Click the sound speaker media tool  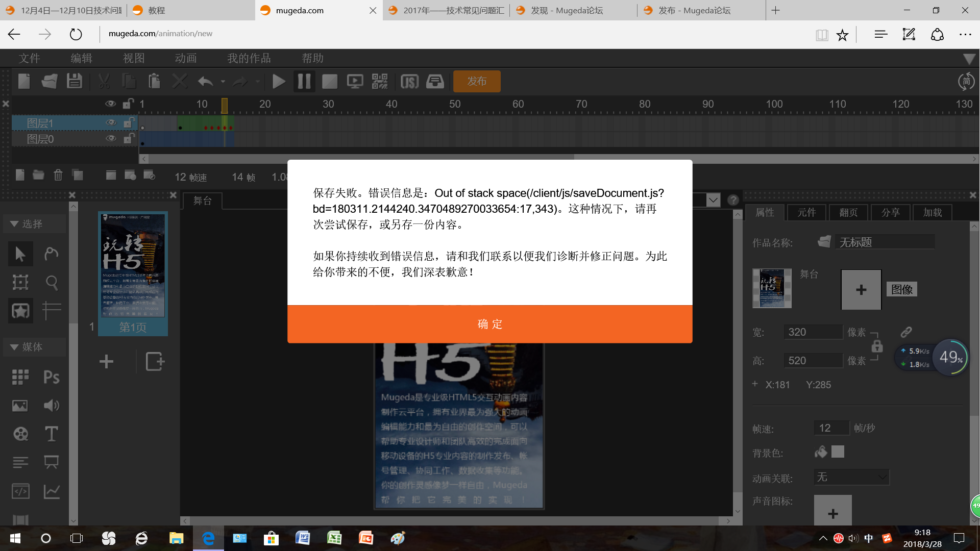51,406
